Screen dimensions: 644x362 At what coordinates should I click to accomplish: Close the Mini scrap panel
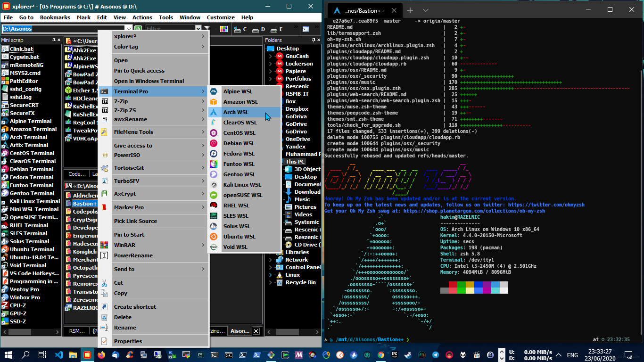(59, 40)
